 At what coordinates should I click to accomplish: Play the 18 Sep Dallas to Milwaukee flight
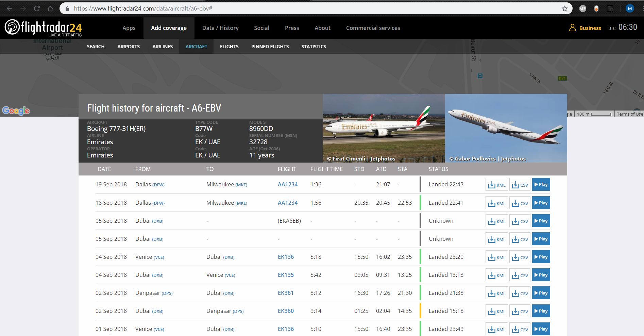(541, 203)
